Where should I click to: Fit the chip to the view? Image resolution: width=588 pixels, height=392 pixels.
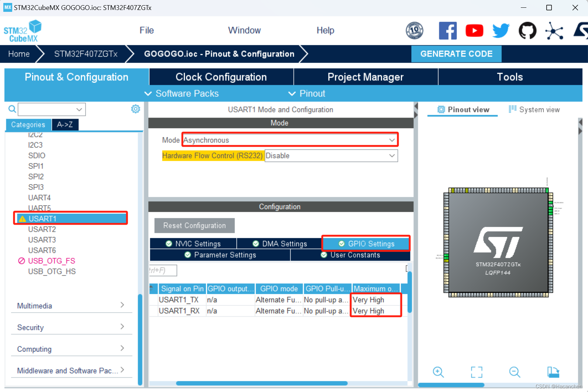coord(477,372)
